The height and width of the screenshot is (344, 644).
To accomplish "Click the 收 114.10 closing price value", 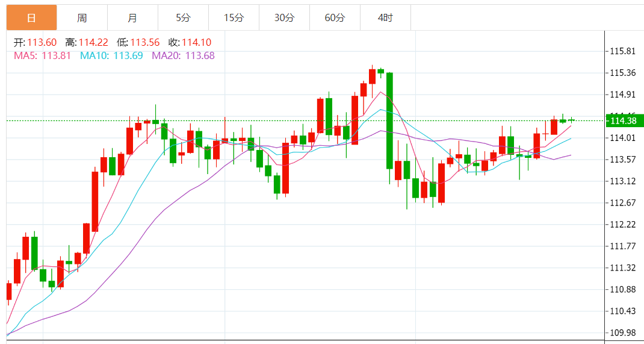I will coord(197,42).
